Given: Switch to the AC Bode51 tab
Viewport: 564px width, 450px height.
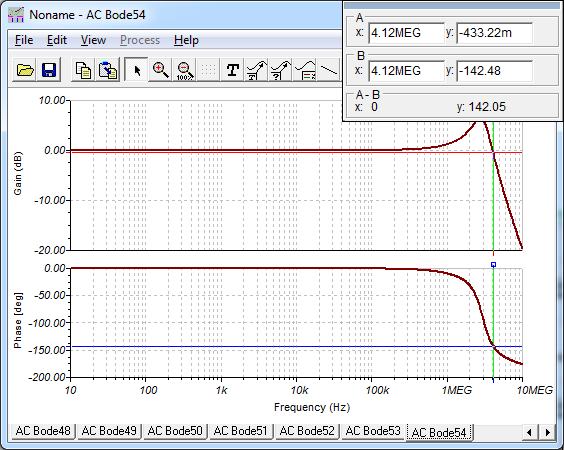Looking at the screenshot, I should [241, 431].
